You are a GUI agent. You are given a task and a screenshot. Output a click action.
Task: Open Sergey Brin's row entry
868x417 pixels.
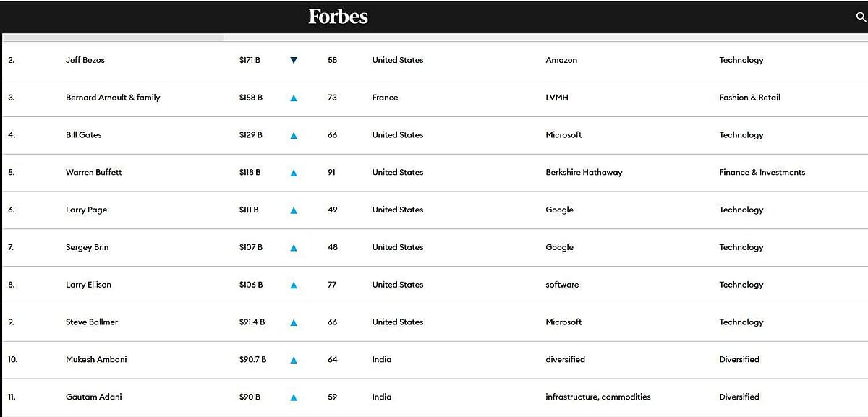(x=88, y=247)
